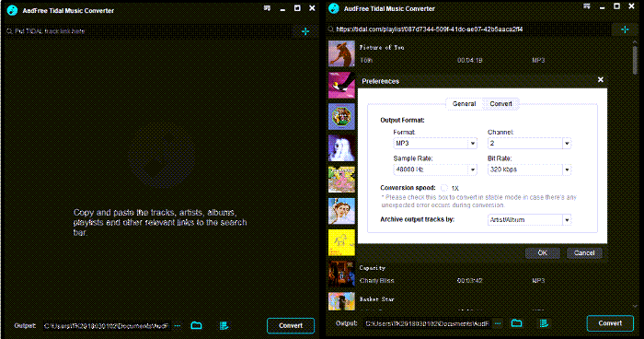The width and height of the screenshot is (644, 339).
Task: Close the Preferences dialog
Action: [601, 79]
